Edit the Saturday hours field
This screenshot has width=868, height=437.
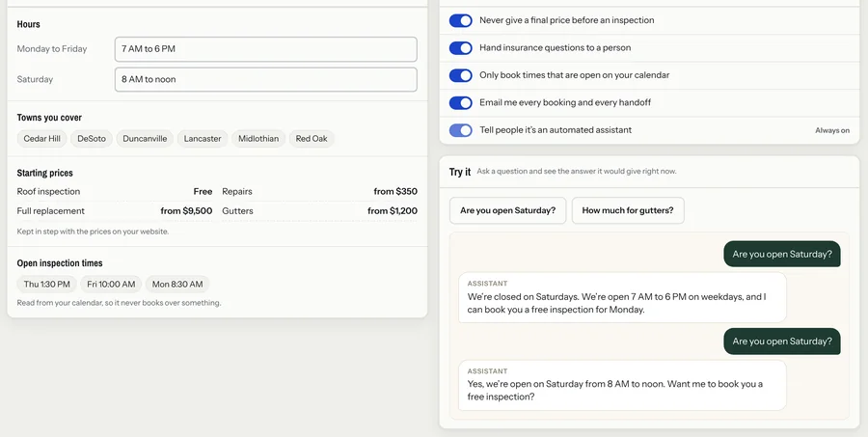[x=266, y=80]
